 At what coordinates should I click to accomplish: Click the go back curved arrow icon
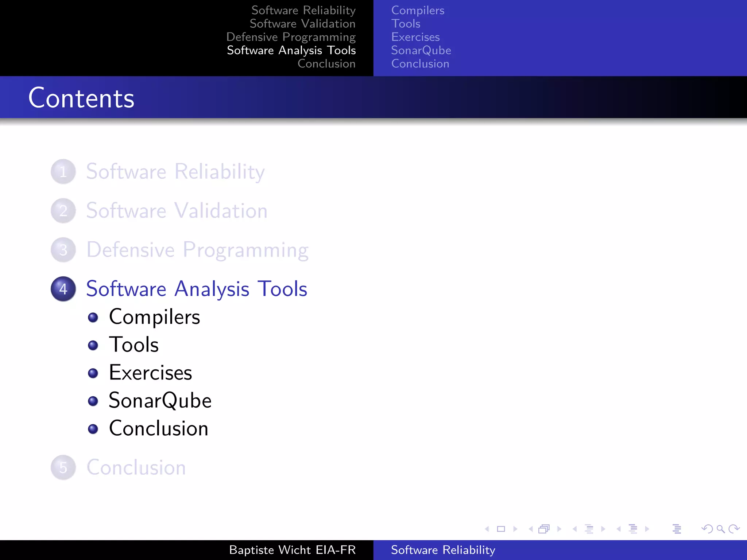click(x=707, y=529)
